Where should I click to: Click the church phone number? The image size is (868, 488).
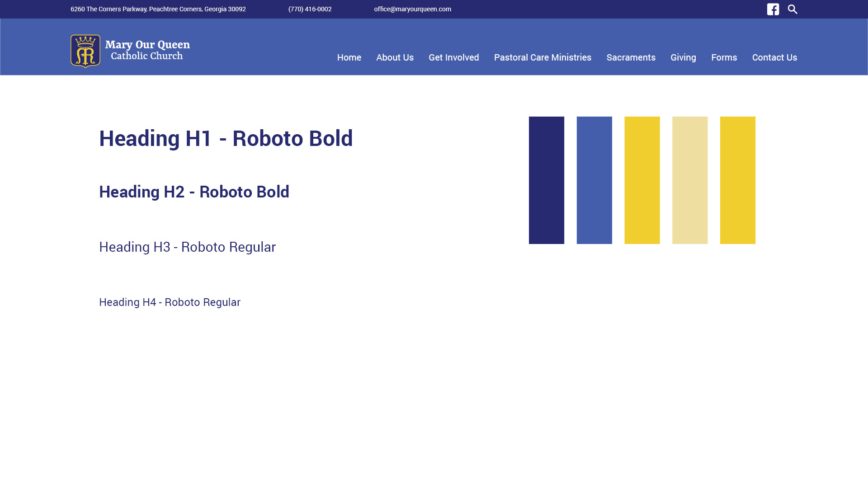coord(310,9)
